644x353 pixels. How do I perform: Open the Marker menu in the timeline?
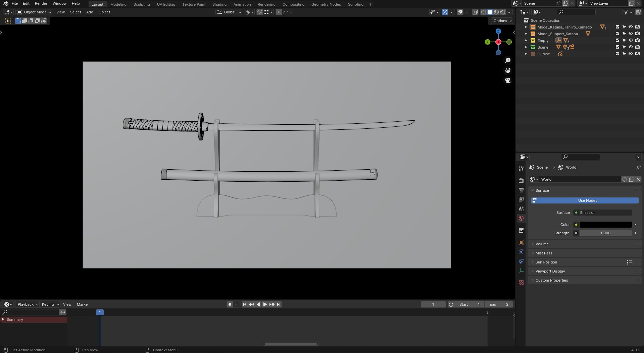click(x=83, y=304)
